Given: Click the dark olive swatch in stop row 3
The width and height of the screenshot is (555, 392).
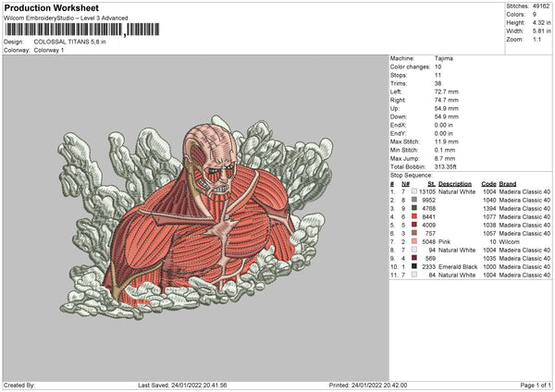Looking at the screenshot, I should (x=413, y=208).
